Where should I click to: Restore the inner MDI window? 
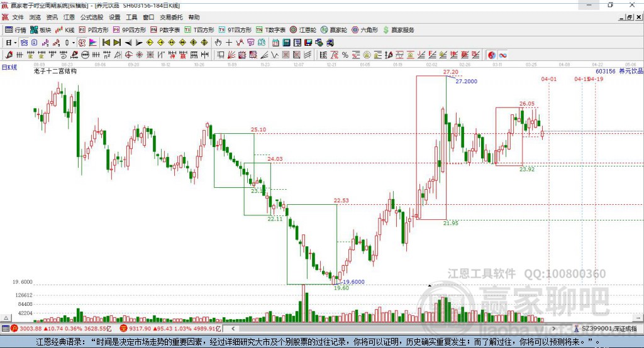pyautogui.click(x=630, y=17)
